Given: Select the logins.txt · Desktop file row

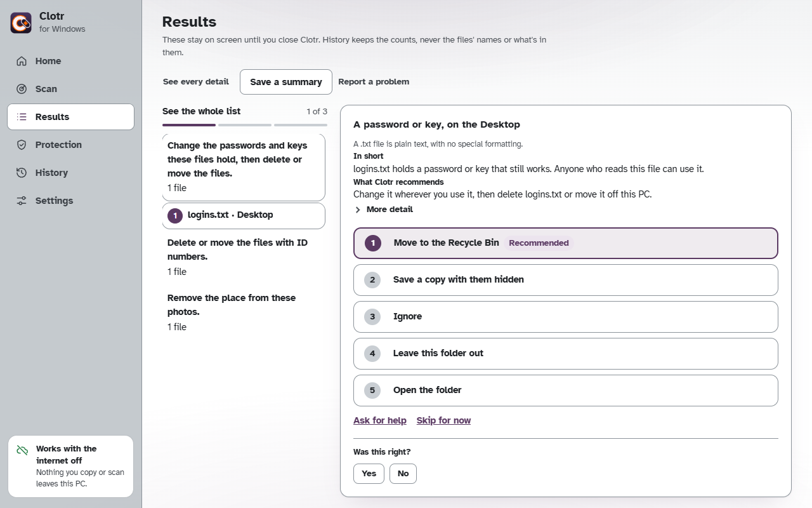Looking at the screenshot, I should [x=244, y=216].
